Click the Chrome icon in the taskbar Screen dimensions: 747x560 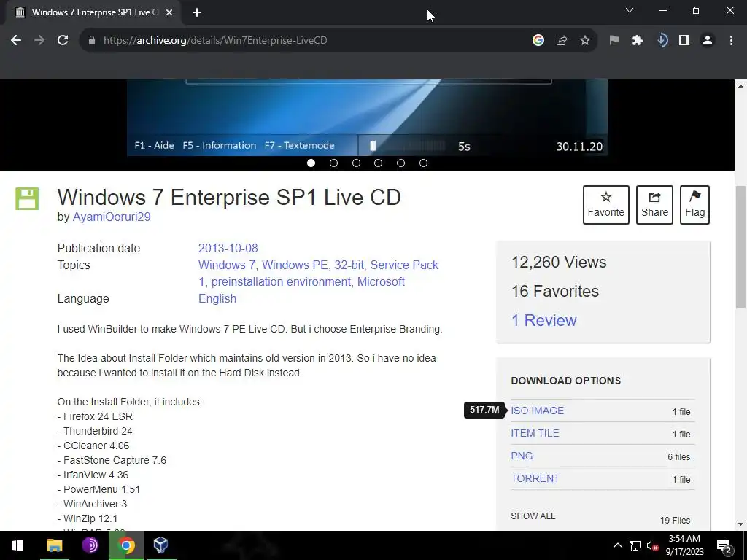(x=125, y=545)
